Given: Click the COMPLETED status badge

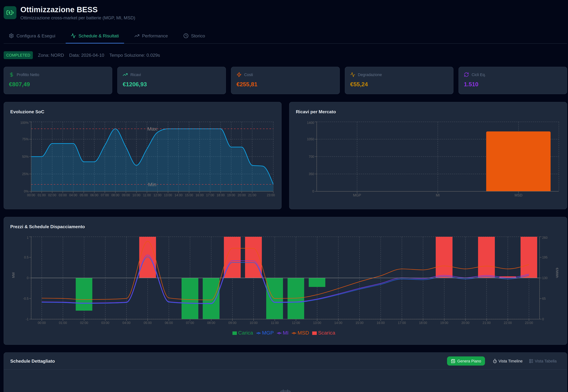Looking at the screenshot, I should click(x=18, y=55).
